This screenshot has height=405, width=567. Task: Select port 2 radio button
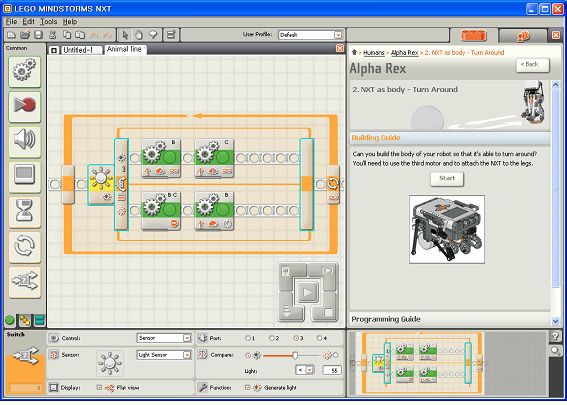coord(272,338)
